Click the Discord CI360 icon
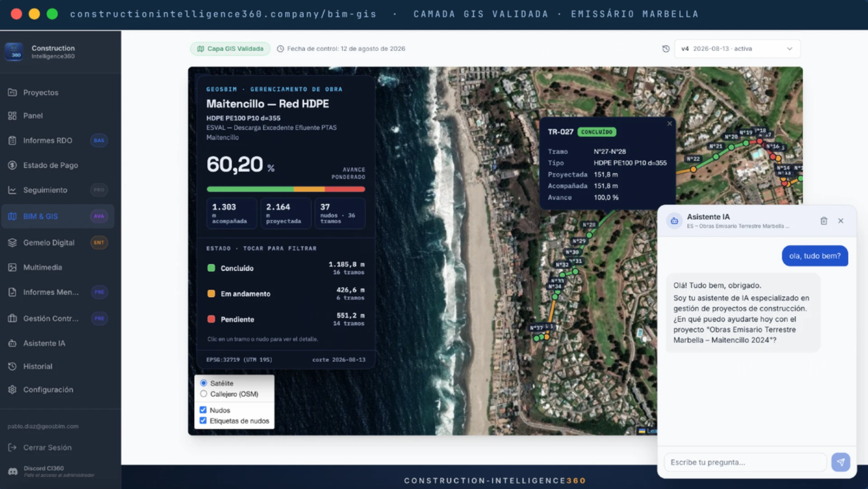Screen dimensions: 868x489 pos(13,471)
